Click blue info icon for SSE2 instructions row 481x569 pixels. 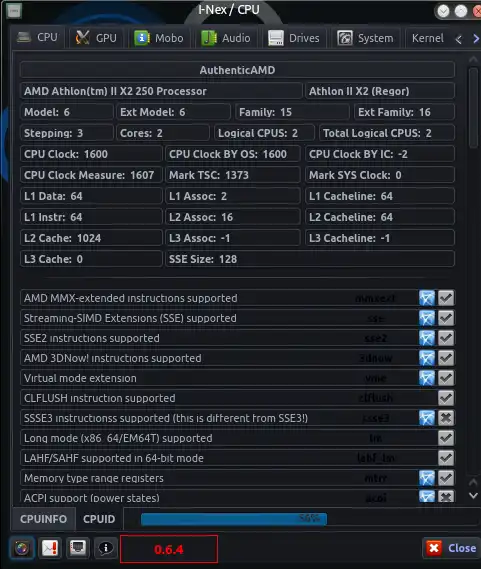pos(427,338)
